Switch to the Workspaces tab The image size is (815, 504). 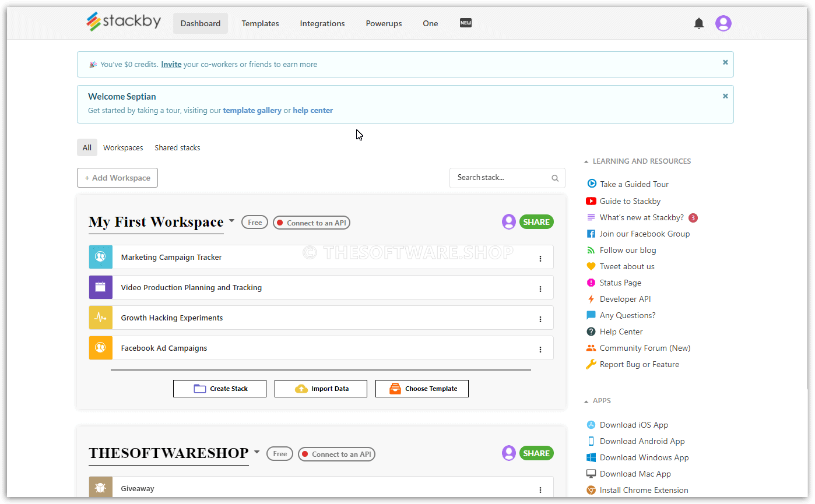[123, 147]
